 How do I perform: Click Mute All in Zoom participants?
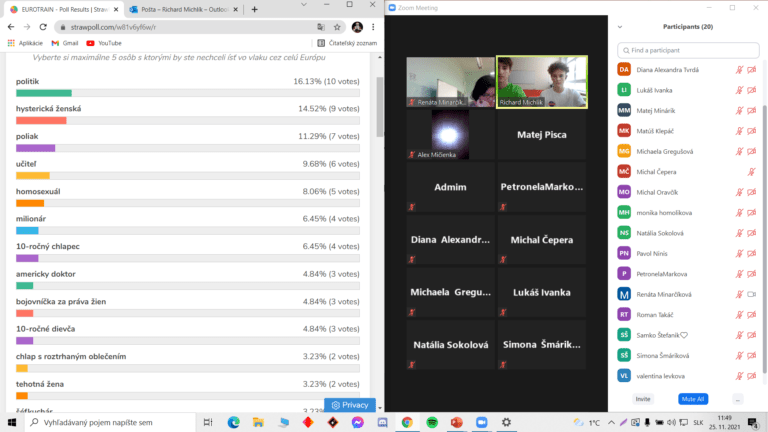[x=693, y=399]
